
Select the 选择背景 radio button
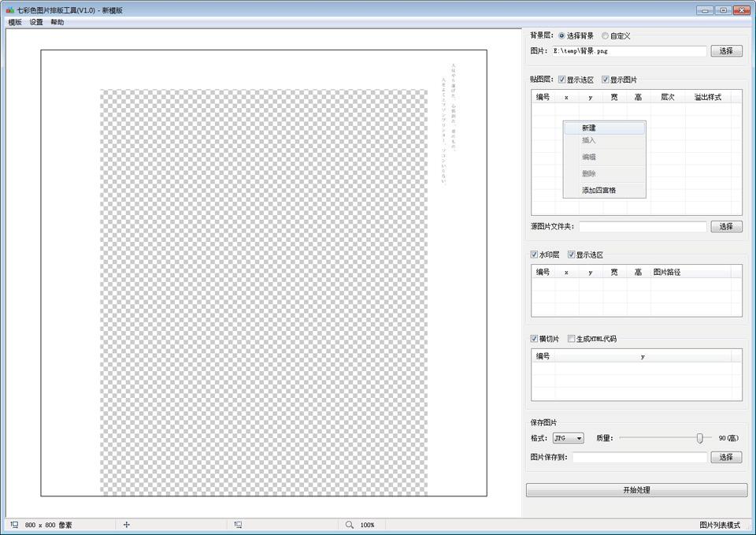(561, 35)
